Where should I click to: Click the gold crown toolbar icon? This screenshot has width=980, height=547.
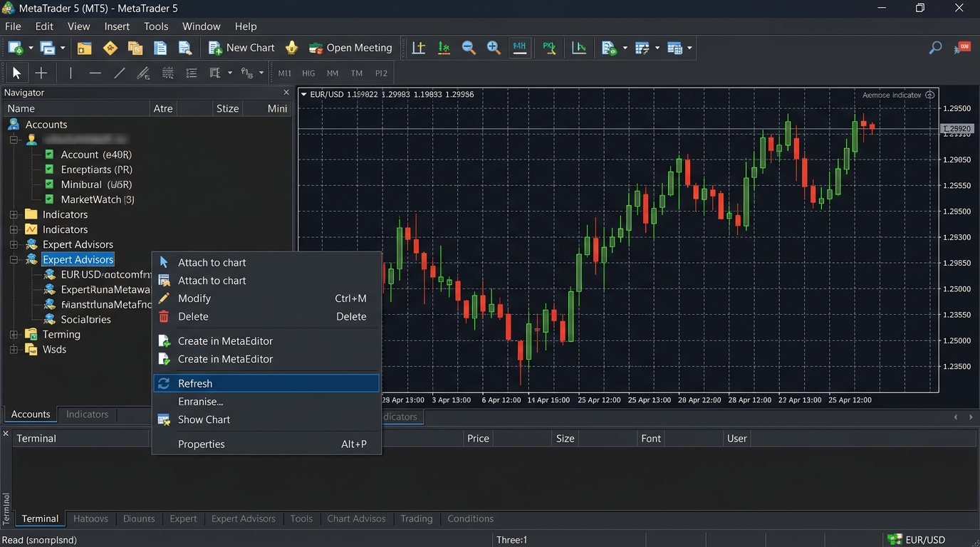pyautogui.click(x=291, y=48)
